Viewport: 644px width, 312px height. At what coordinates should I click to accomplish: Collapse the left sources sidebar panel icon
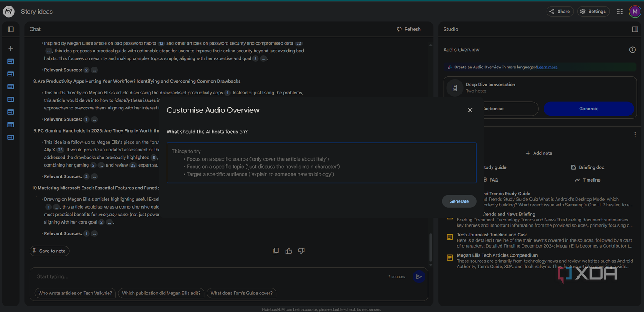11,29
